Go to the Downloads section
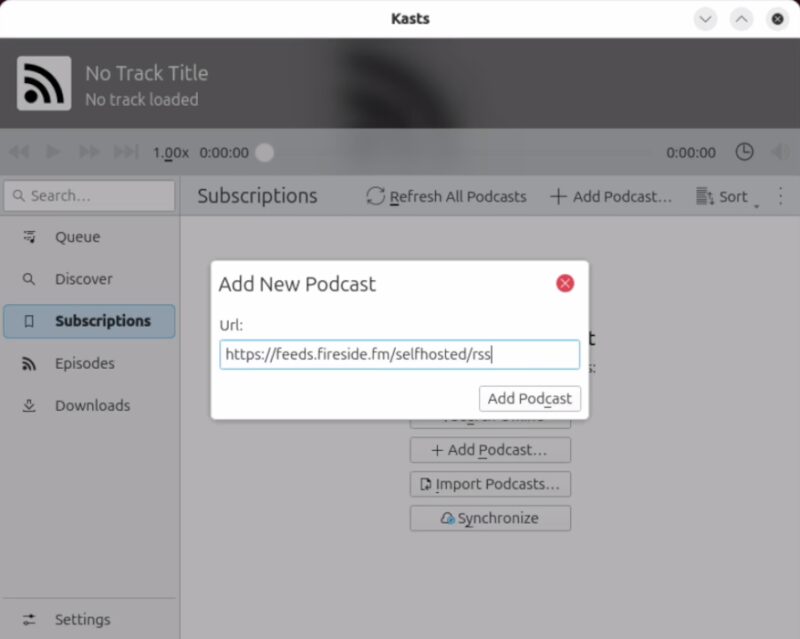Viewport: 800px width, 639px height. (92, 405)
